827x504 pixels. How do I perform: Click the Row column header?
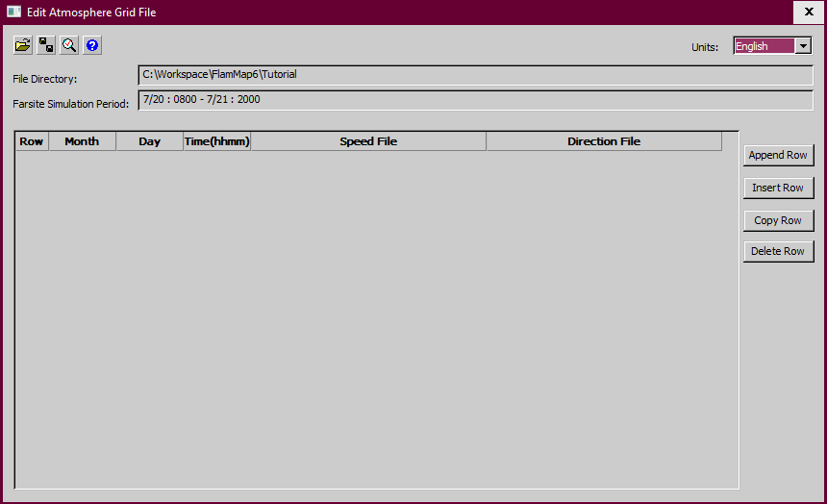32,141
